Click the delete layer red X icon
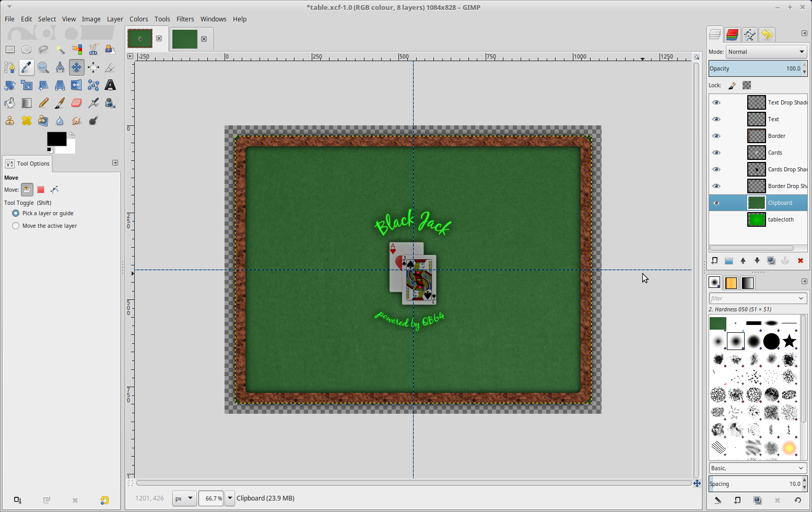 tap(800, 261)
